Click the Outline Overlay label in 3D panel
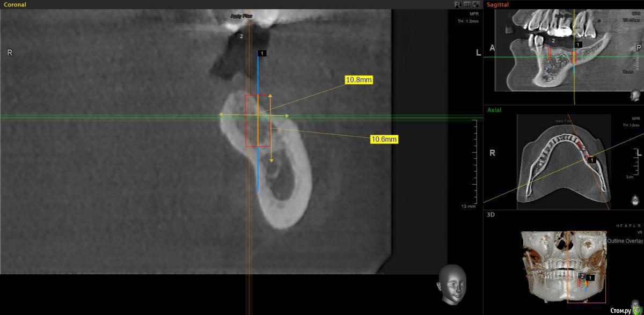This screenshot has width=644, height=315. [625, 241]
